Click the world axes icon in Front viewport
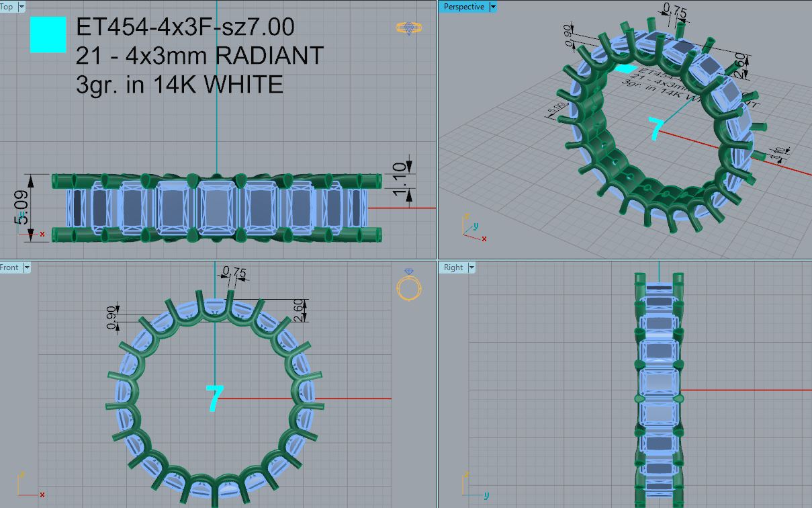 click(x=32, y=484)
